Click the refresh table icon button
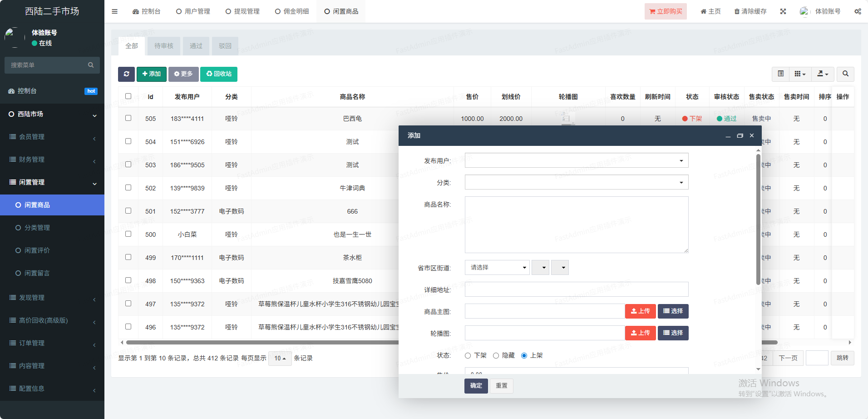Viewport: 868px width, 419px height. click(x=126, y=74)
